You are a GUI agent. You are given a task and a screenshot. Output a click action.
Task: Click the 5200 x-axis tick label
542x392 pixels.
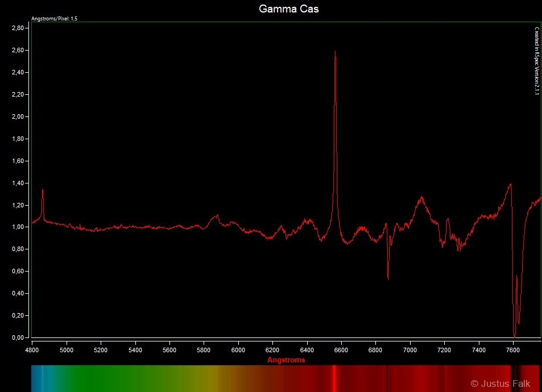point(101,350)
